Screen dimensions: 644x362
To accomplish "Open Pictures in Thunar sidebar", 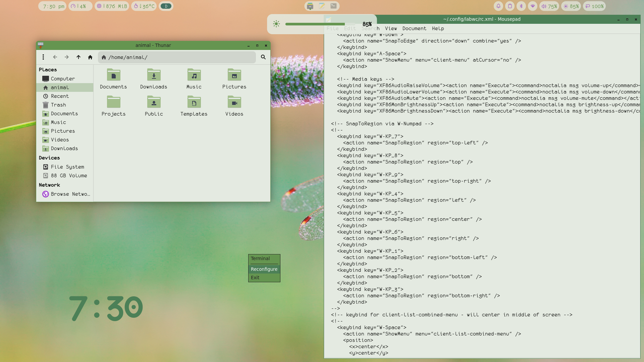I will [x=65, y=131].
